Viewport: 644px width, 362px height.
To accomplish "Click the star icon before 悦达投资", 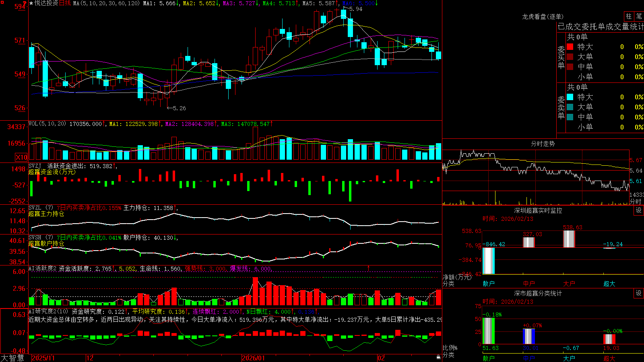I will 31,3.
